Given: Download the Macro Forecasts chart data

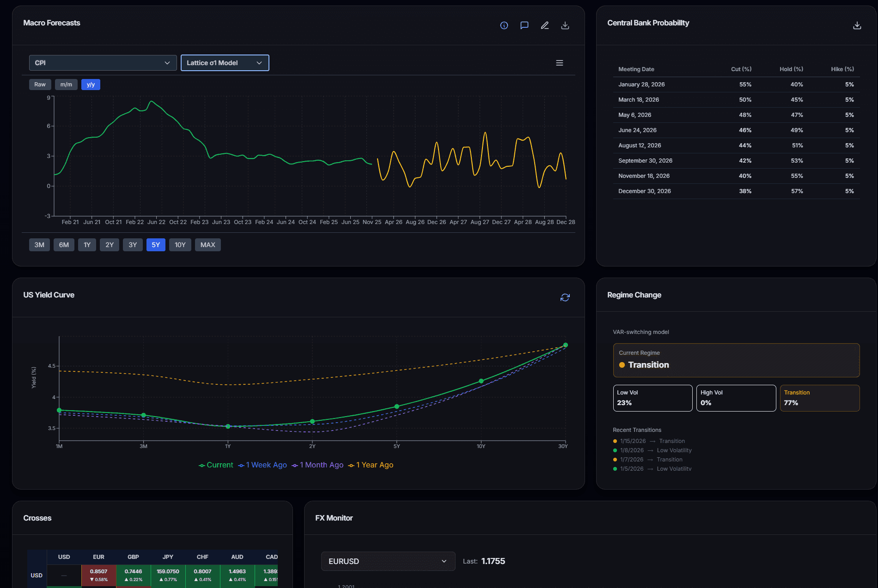Looking at the screenshot, I should click(x=565, y=25).
